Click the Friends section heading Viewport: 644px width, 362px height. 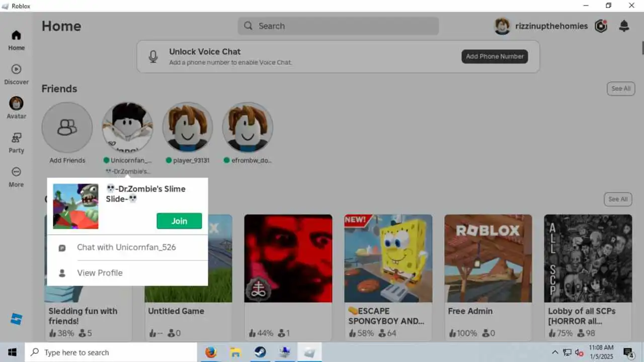click(x=59, y=88)
